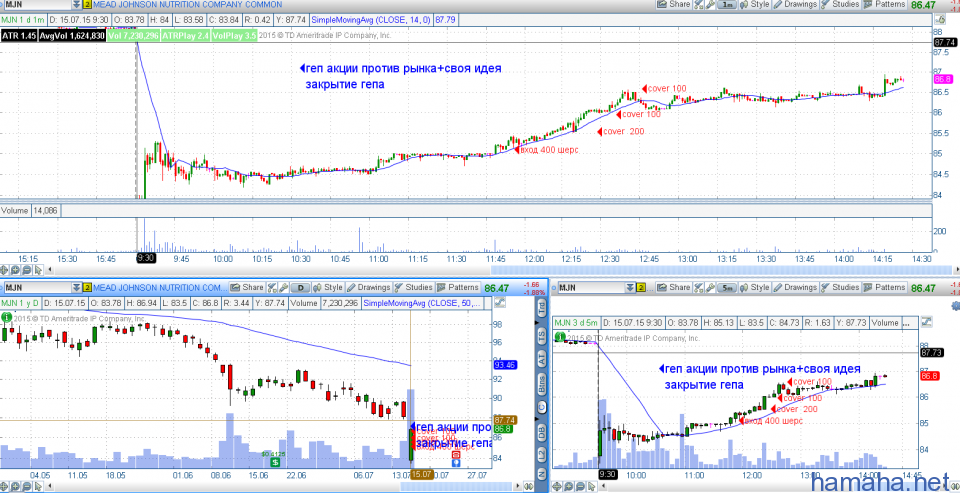Open the Style menu on the 5m chart
This screenshot has height=493, width=960.
(x=754, y=287)
